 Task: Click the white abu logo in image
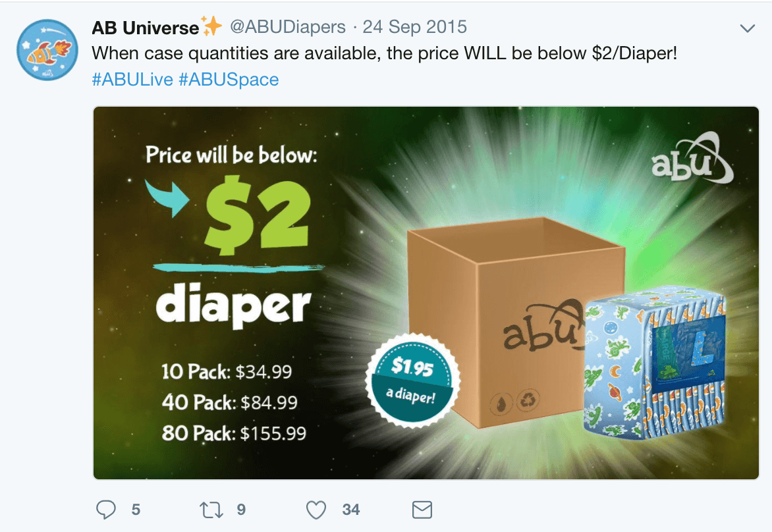point(692,157)
